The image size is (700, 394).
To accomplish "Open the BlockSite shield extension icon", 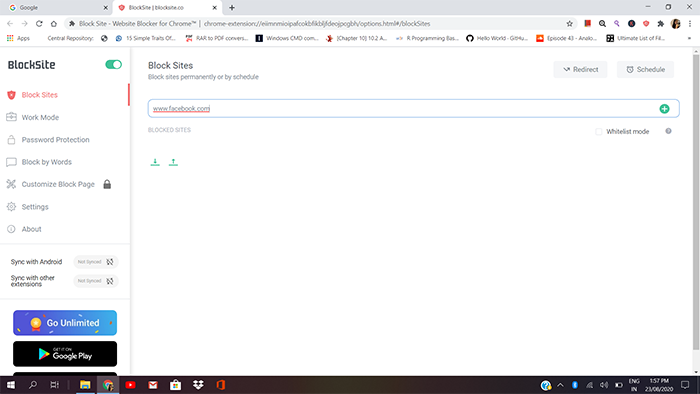I will pyautogui.click(x=646, y=24).
